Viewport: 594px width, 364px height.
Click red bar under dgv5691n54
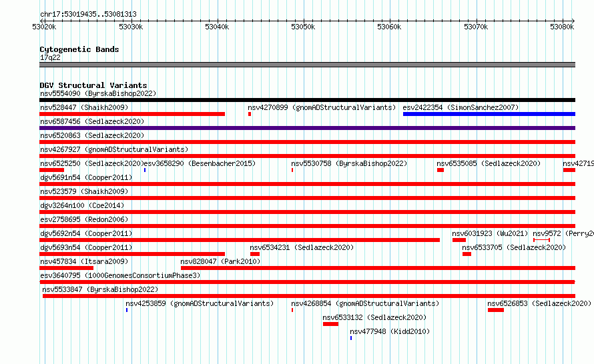[307, 184]
